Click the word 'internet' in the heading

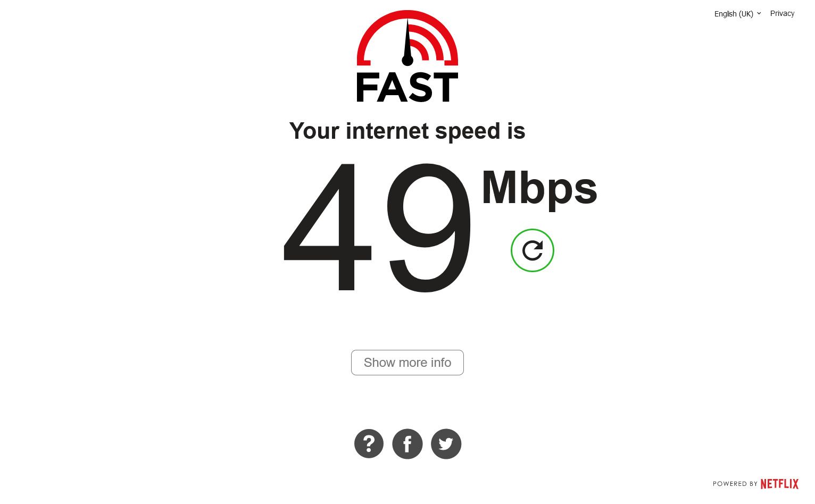pos(387,131)
